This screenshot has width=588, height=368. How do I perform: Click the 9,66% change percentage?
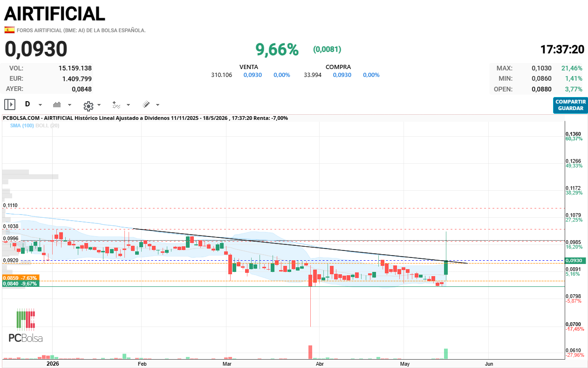(x=277, y=49)
